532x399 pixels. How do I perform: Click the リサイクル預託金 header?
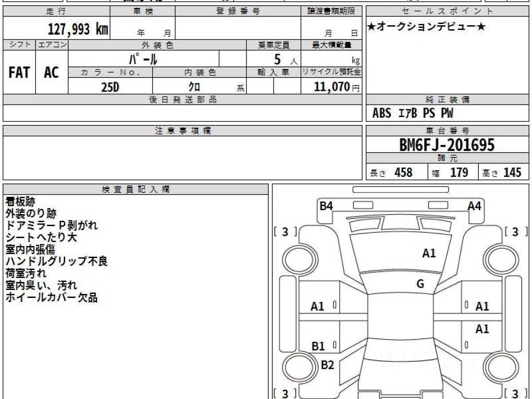pyautogui.click(x=332, y=73)
